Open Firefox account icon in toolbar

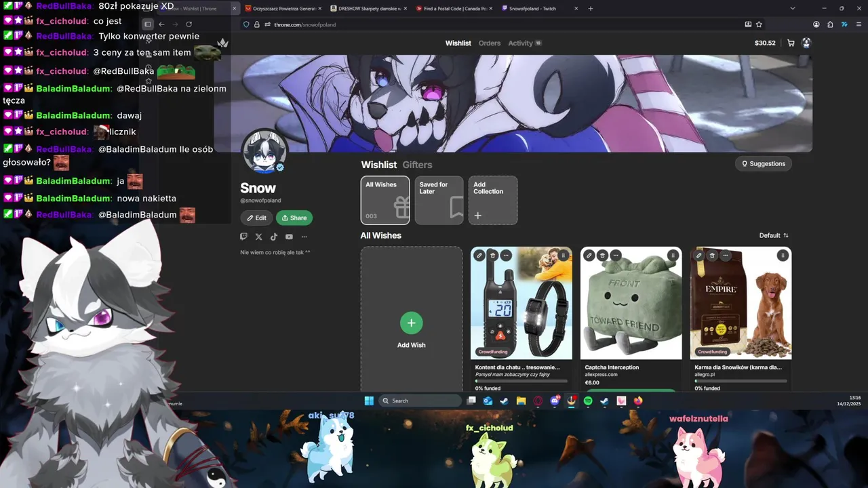pos(816,24)
